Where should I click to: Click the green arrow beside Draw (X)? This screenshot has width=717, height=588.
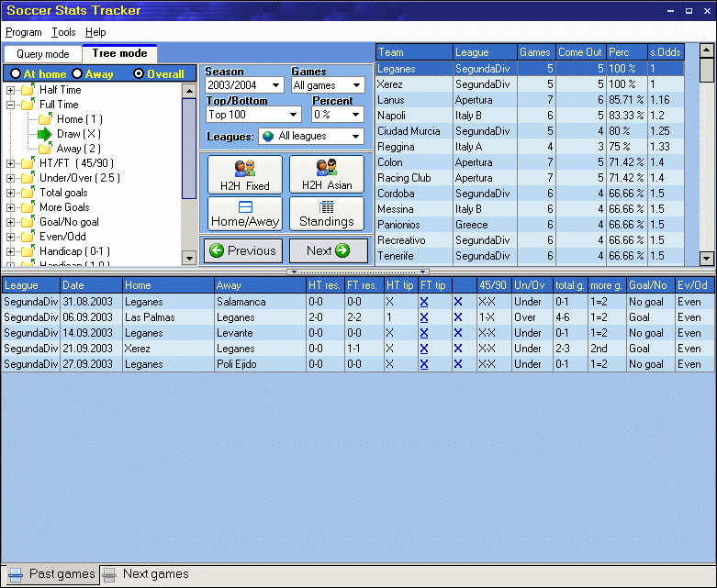[x=45, y=134]
